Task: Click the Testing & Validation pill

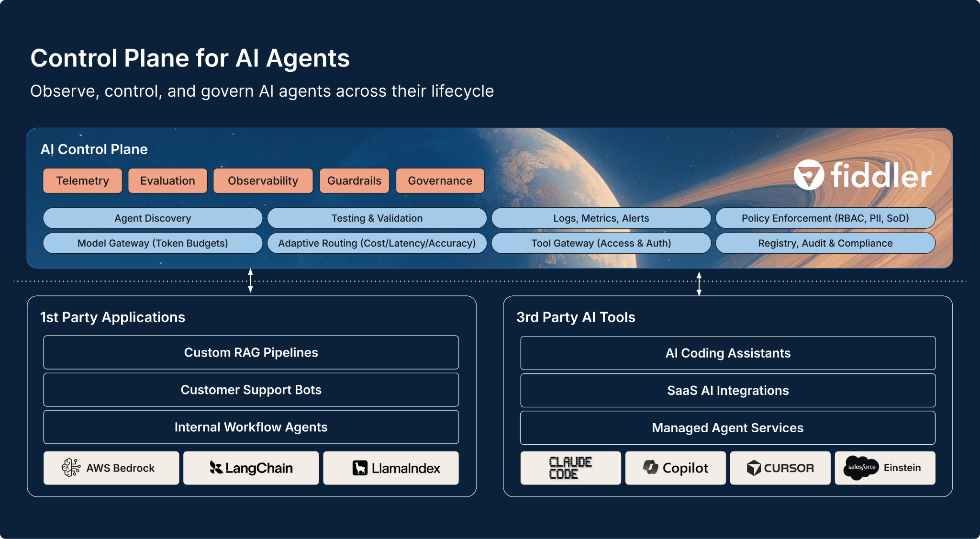Action: (377, 218)
